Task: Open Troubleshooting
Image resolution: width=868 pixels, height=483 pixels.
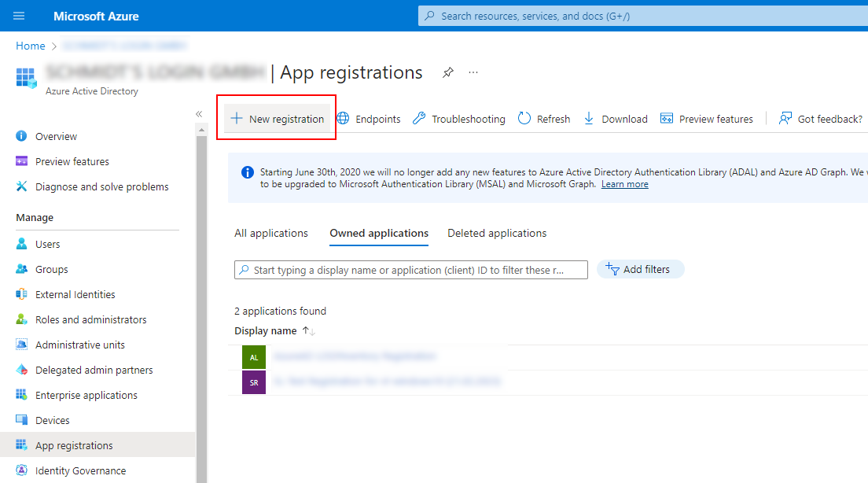Action: [459, 119]
